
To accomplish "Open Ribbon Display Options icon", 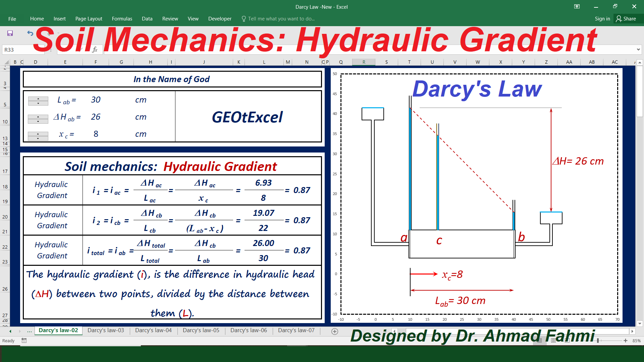I will pos(577,6).
